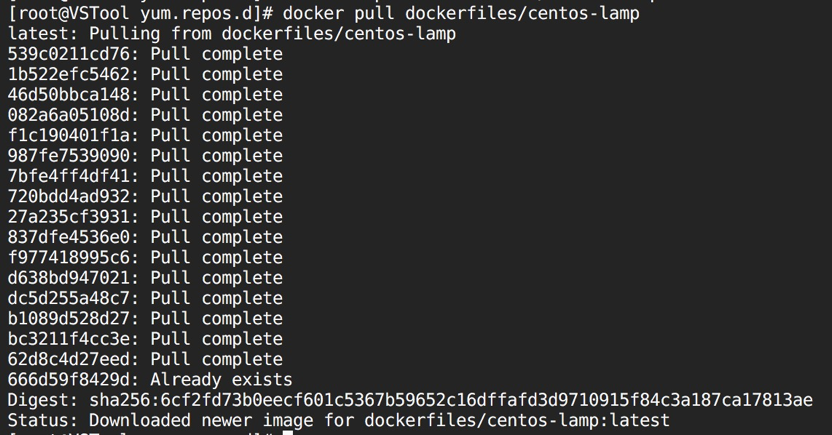Click layer ID f1c190401f1a
This screenshot has height=435, width=832.
[x=68, y=135]
